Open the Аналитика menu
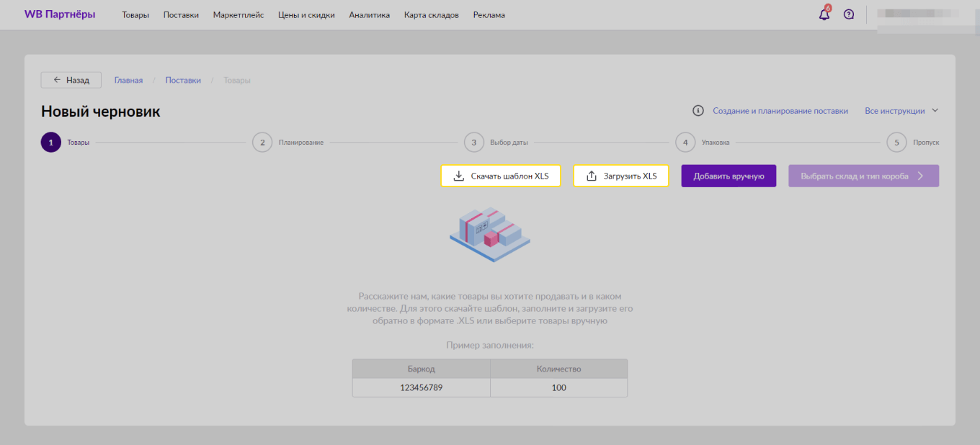 369,15
